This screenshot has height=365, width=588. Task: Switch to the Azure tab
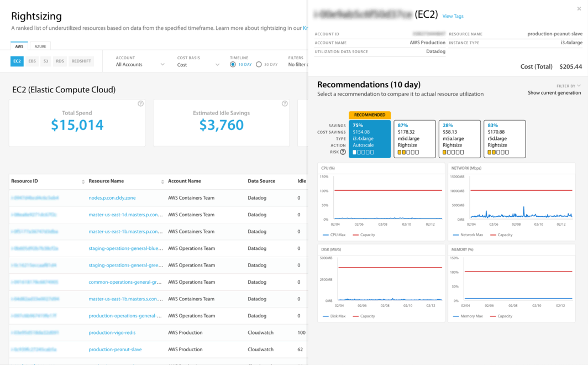click(x=40, y=46)
